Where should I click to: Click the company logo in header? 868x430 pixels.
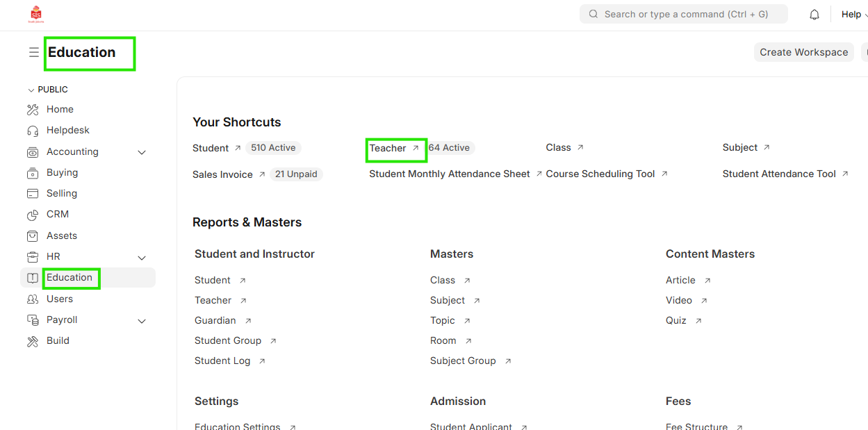[x=35, y=15]
